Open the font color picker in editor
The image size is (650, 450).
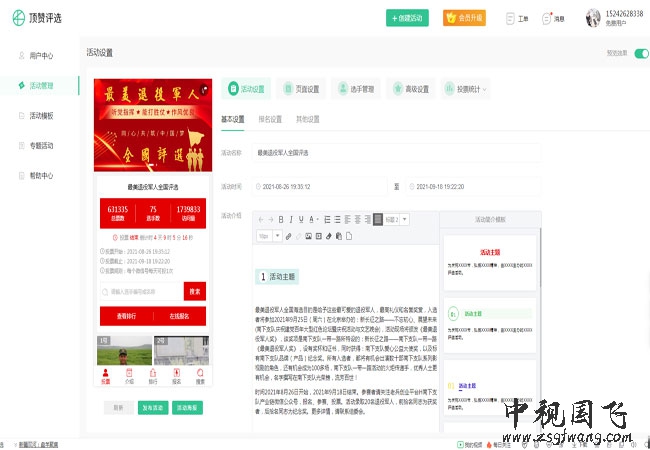[313, 219]
